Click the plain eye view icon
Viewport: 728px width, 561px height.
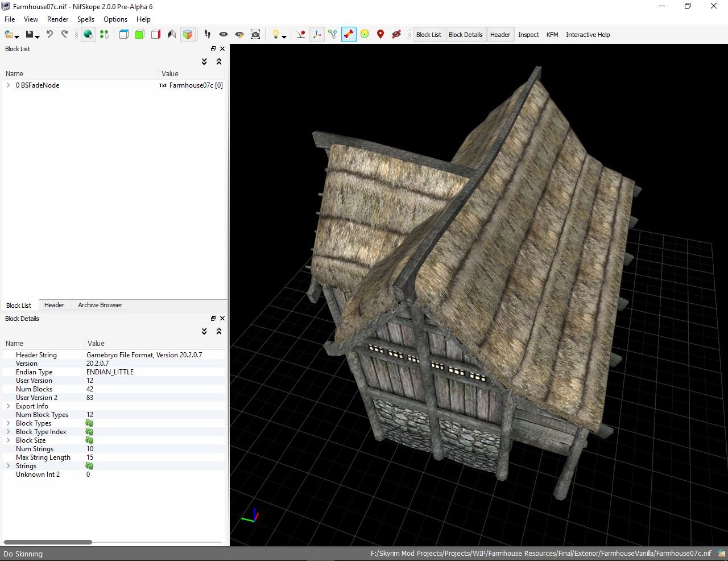click(x=224, y=35)
